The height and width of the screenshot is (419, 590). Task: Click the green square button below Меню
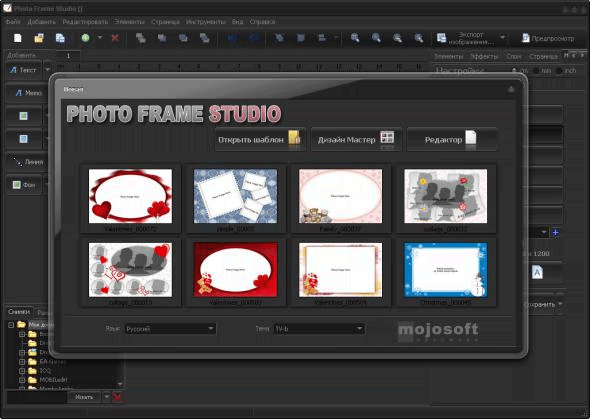point(23,116)
